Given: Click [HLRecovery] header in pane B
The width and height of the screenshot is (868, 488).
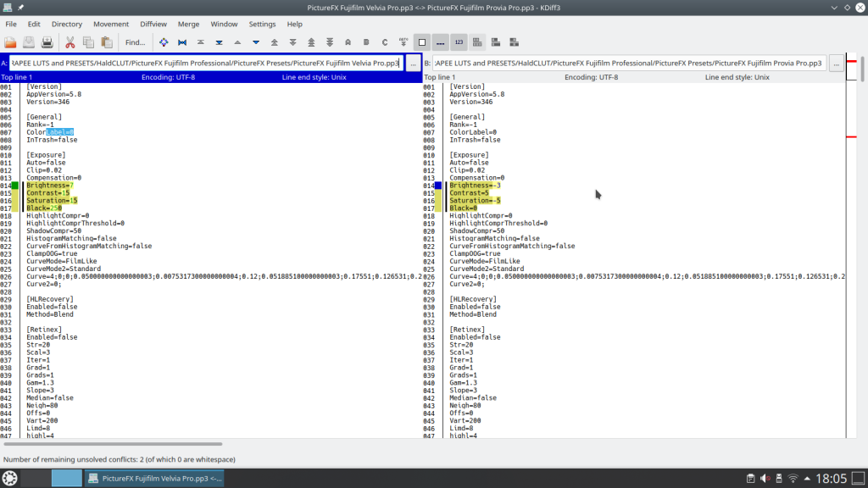Looking at the screenshot, I should [x=473, y=299].
